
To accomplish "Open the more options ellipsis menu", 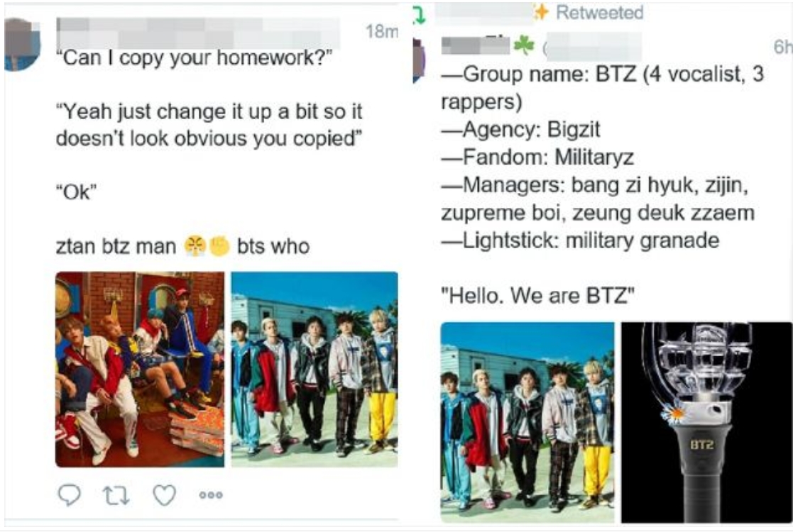I will click(211, 495).
